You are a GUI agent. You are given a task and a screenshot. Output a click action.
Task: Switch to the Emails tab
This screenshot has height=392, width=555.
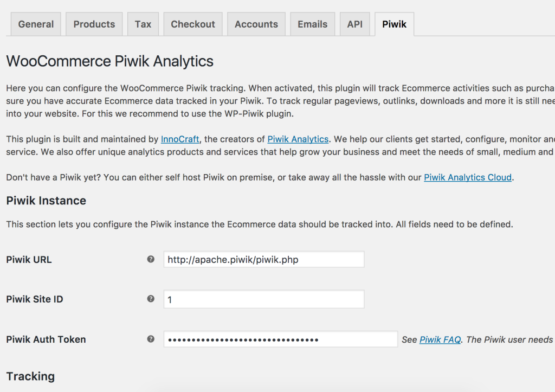313,24
